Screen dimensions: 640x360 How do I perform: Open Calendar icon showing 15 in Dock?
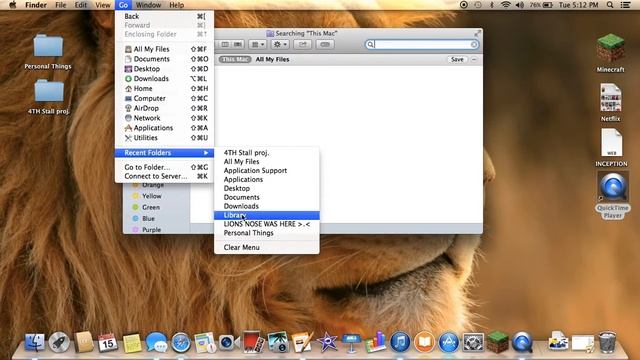(x=107, y=342)
